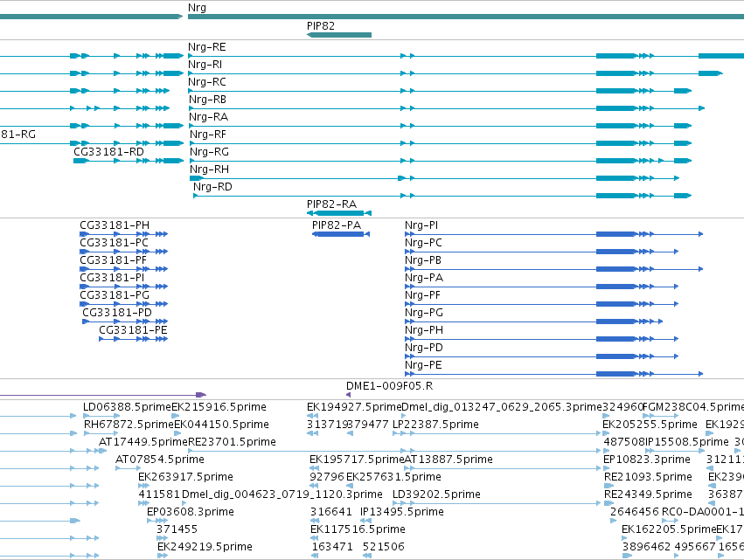
Task: Select the Nrg-RF transcript label
Action: click(x=208, y=135)
